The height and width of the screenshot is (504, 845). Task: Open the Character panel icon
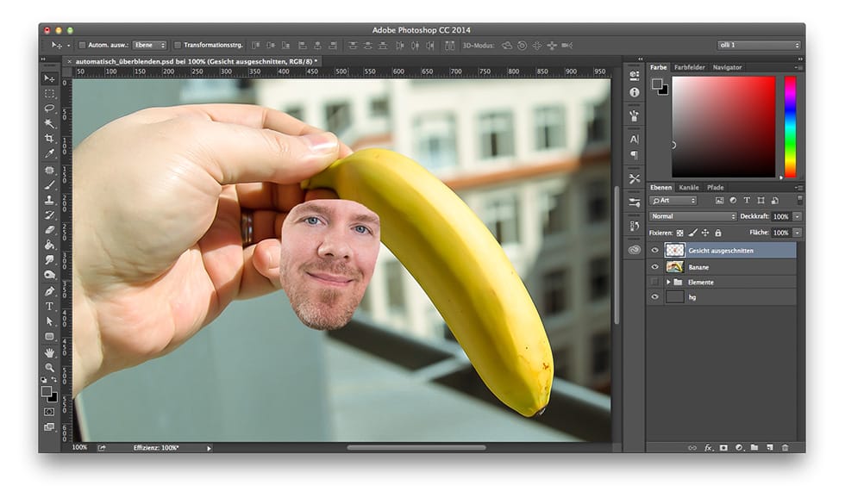635,139
